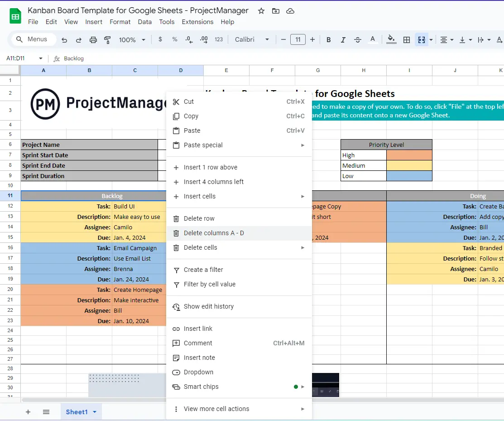Open horizontal align dropdown
Viewport: 504px width, 421px height.
(x=446, y=40)
